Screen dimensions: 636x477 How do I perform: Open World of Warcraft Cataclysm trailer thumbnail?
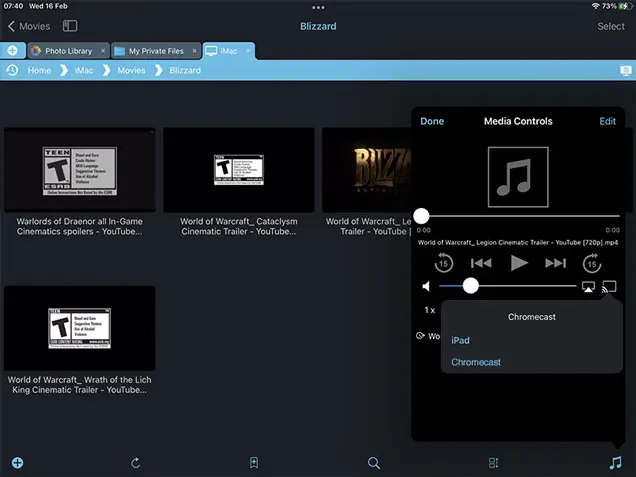tap(238, 170)
